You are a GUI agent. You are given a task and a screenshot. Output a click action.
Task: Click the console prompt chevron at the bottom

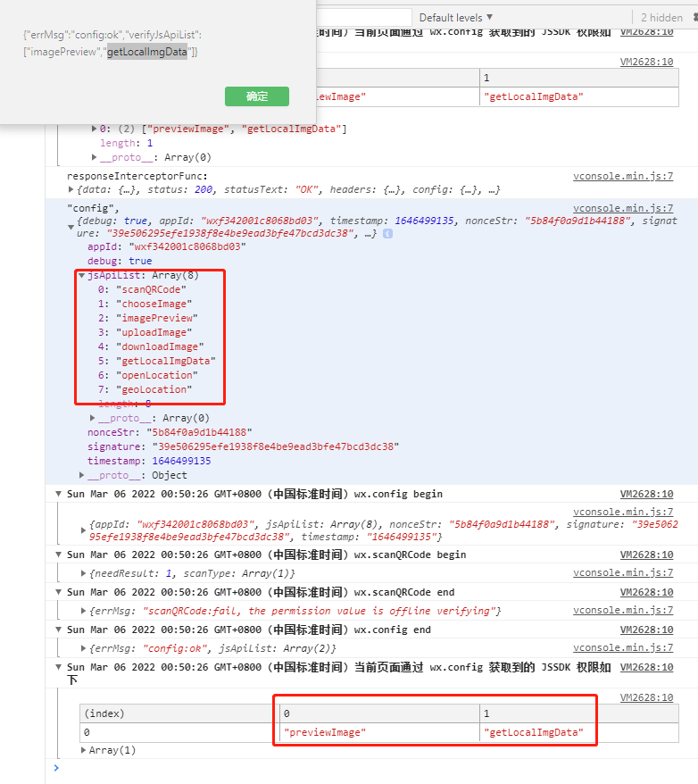pyautogui.click(x=56, y=768)
